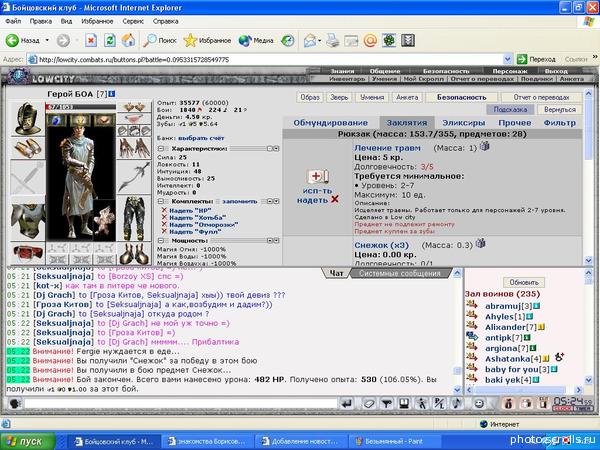Click the gift icon next to Лечение травм
This screenshot has height=450, width=600.
(484, 146)
